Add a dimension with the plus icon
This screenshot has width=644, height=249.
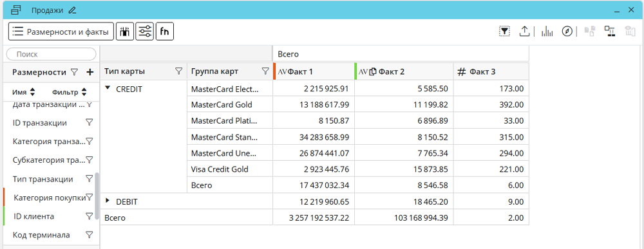point(90,72)
